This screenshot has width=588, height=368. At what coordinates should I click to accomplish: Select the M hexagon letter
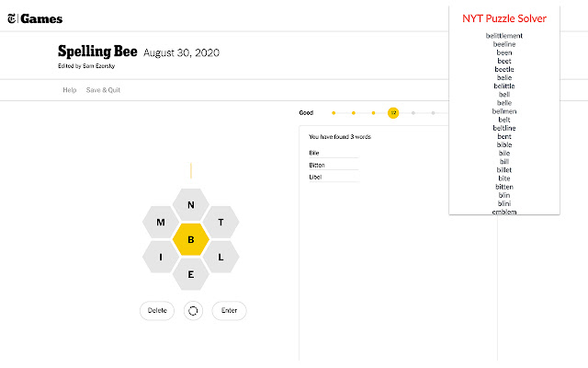point(161,223)
